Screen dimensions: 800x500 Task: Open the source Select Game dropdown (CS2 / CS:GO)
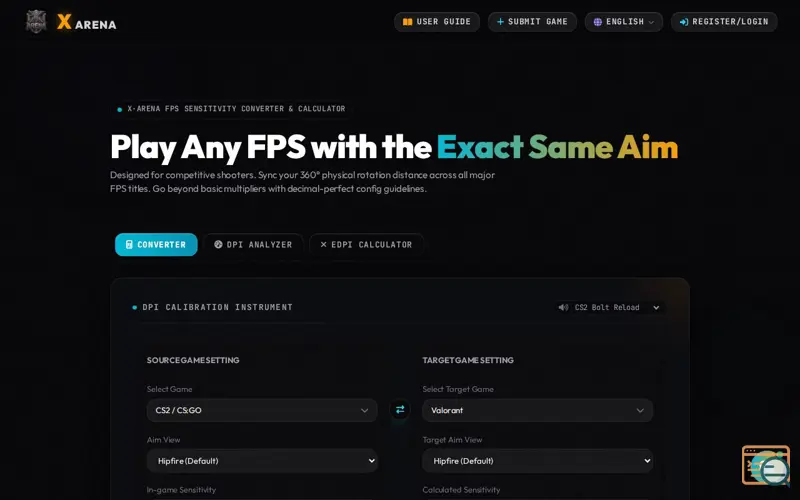pyautogui.click(x=262, y=410)
